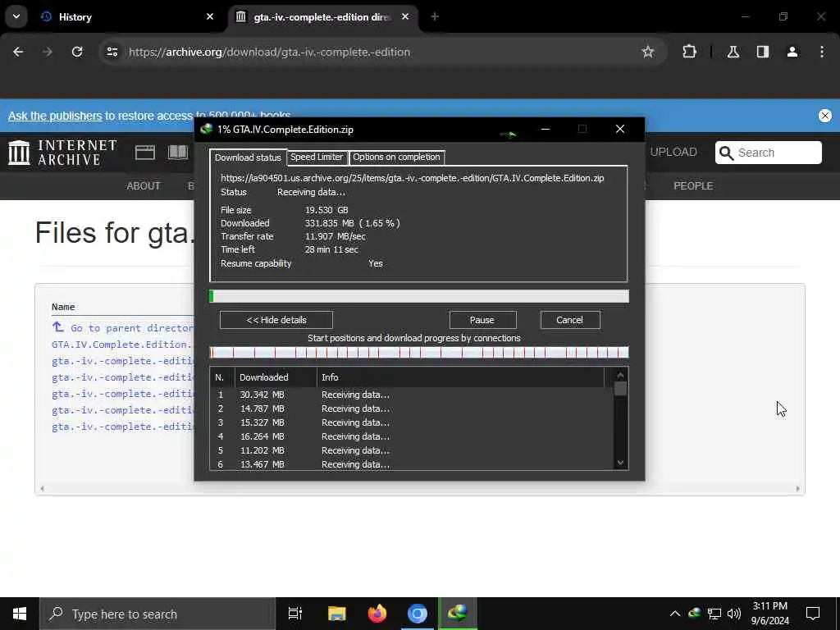Click scroll down arrow in connections list

[x=620, y=463]
